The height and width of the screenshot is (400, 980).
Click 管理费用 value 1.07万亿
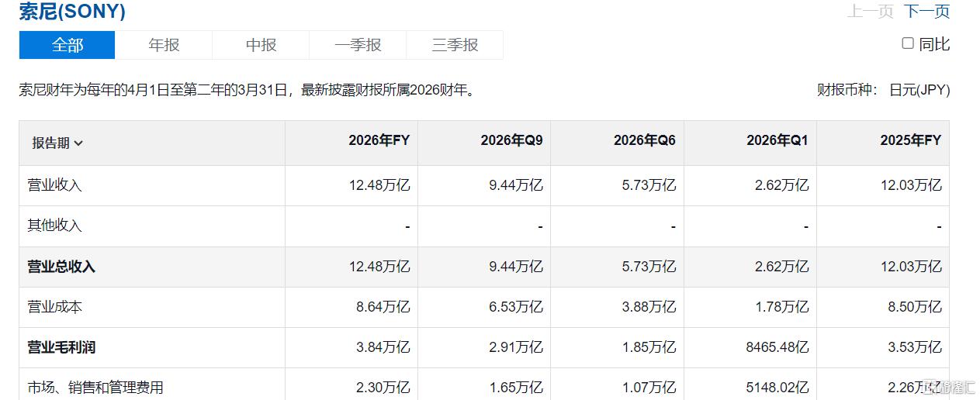tap(649, 388)
